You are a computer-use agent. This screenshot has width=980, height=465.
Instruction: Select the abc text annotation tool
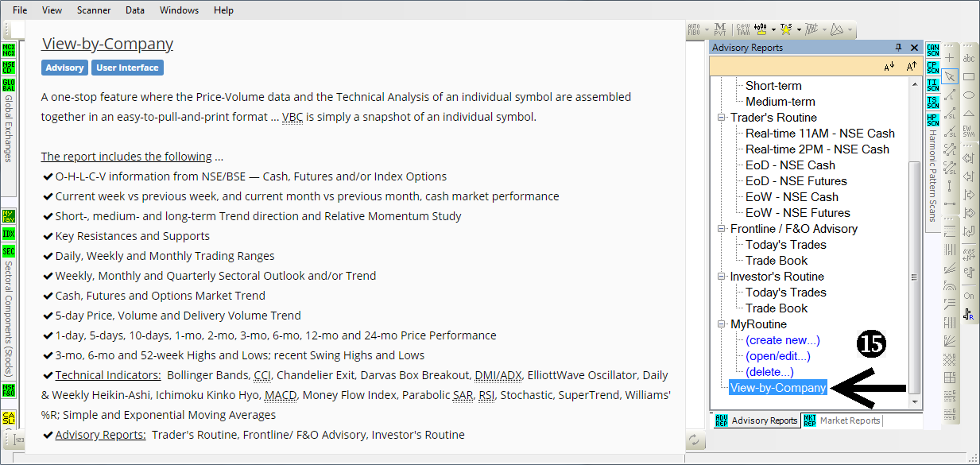tap(969, 58)
